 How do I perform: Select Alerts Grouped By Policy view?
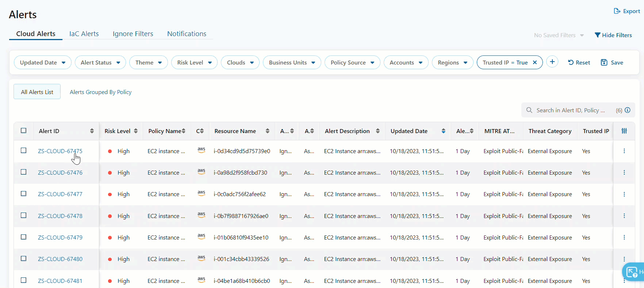click(100, 92)
